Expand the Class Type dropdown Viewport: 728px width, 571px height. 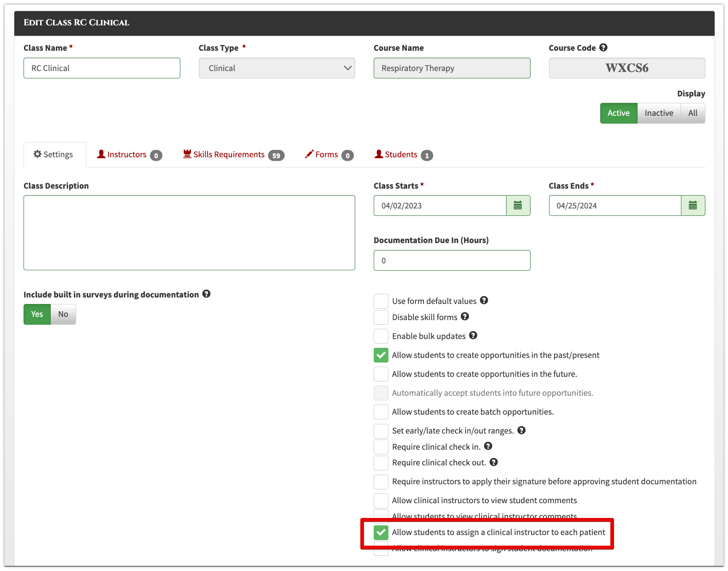click(277, 68)
